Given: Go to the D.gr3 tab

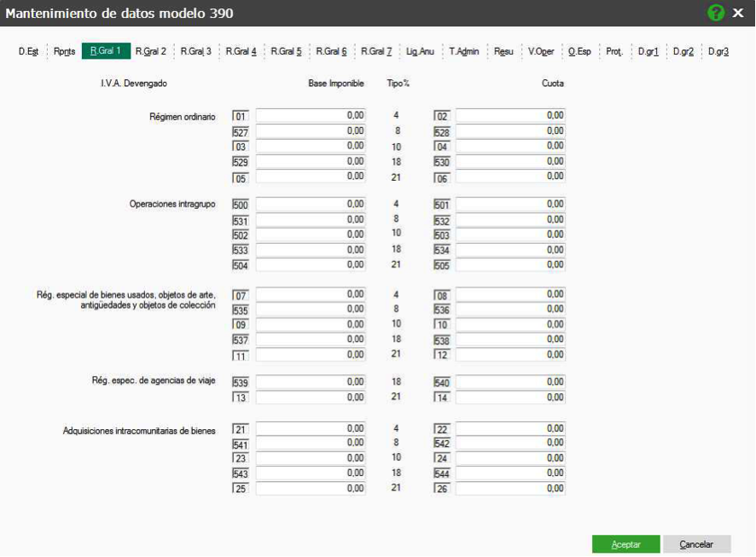Looking at the screenshot, I should click(x=718, y=51).
